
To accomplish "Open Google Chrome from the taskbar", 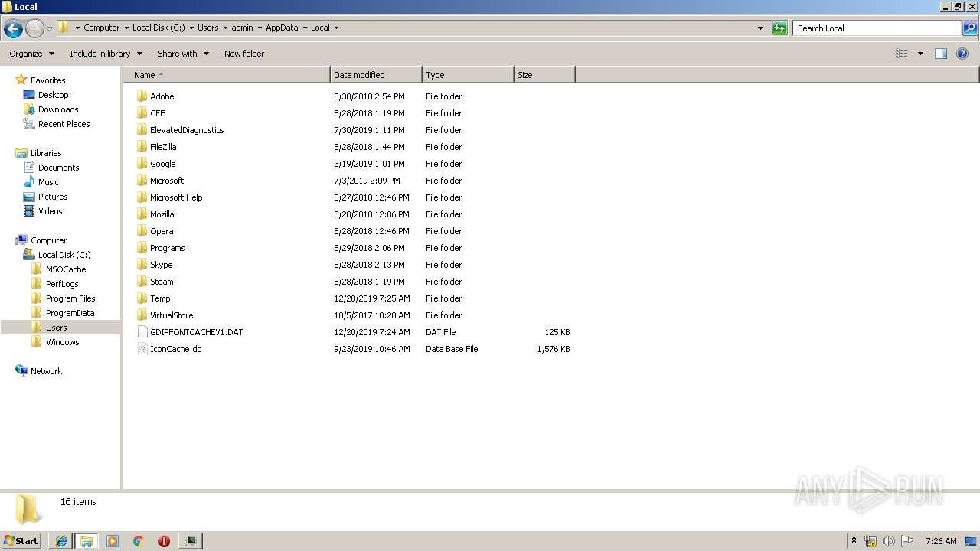I will [x=139, y=541].
